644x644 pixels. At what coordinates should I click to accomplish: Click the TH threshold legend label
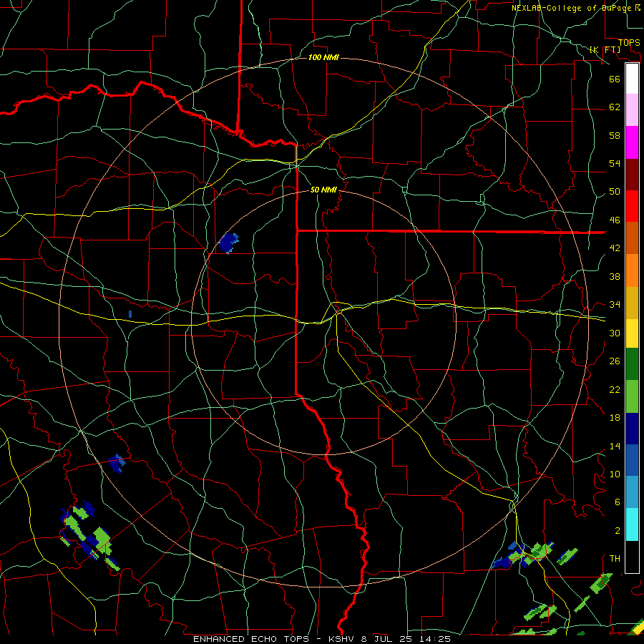(615, 559)
